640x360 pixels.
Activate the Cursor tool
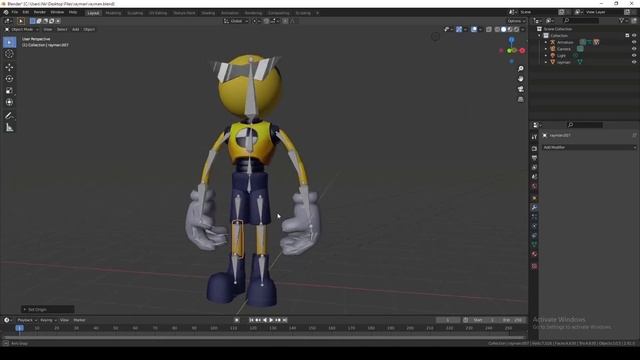[9, 54]
